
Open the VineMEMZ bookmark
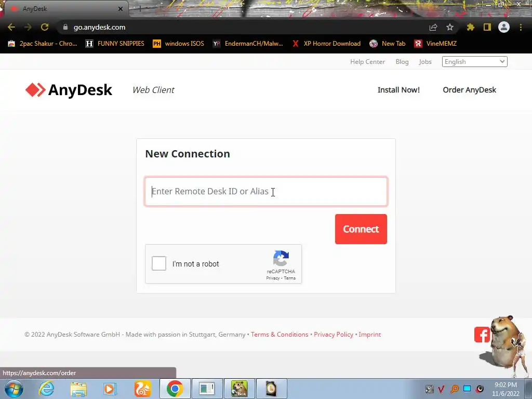coord(435,44)
